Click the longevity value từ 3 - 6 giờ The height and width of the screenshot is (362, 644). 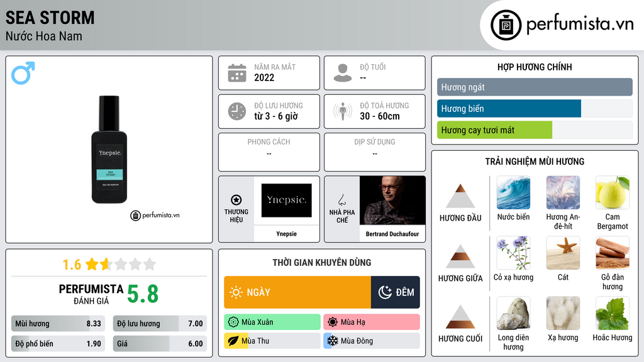(276, 116)
